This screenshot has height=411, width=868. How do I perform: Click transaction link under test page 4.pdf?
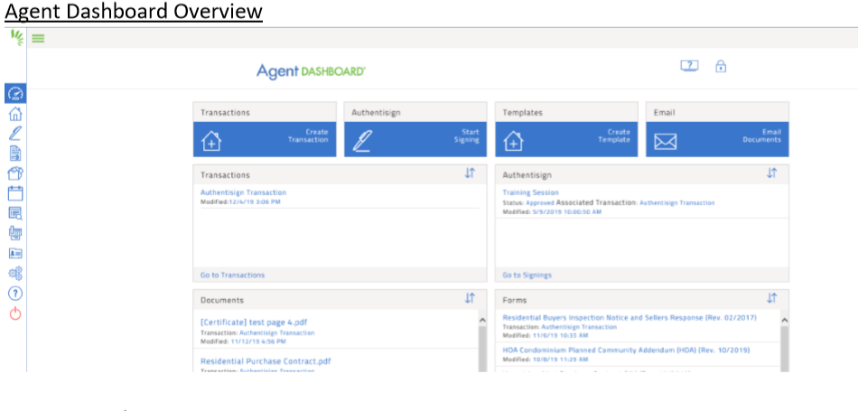[276, 333]
